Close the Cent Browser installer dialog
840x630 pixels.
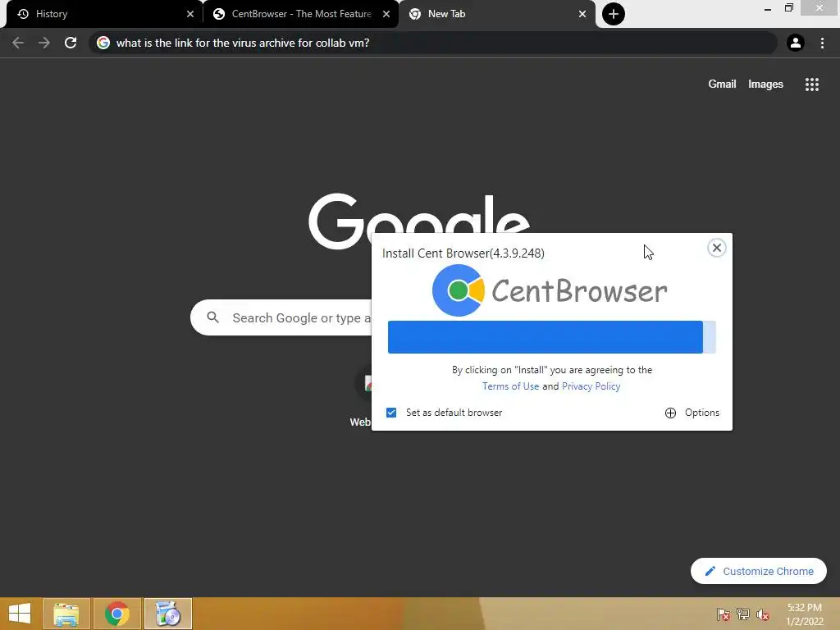(x=717, y=248)
